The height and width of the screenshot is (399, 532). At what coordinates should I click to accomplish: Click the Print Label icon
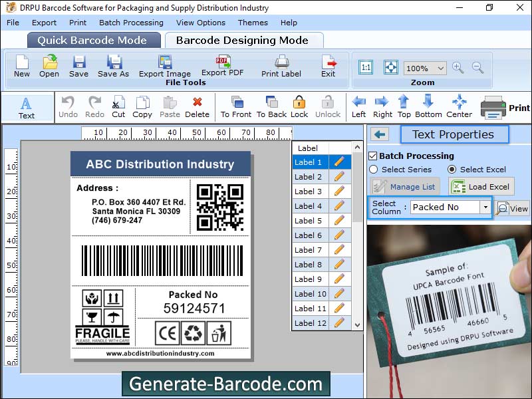(x=281, y=66)
